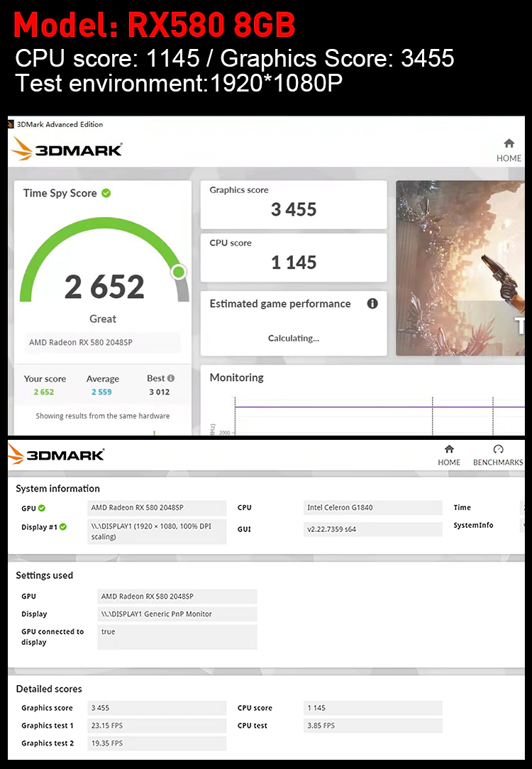The height and width of the screenshot is (769, 532).
Task: Click the Settings used heading
Action: coord(44,575)
